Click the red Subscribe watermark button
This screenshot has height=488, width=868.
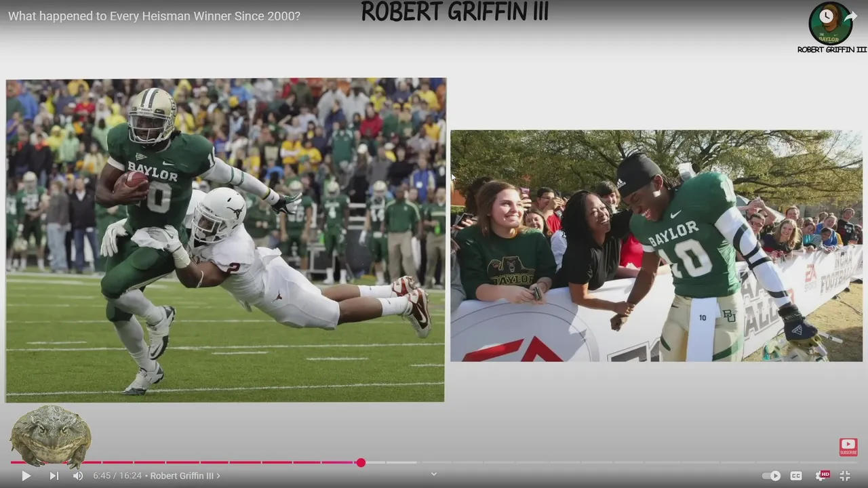[848, 447]
